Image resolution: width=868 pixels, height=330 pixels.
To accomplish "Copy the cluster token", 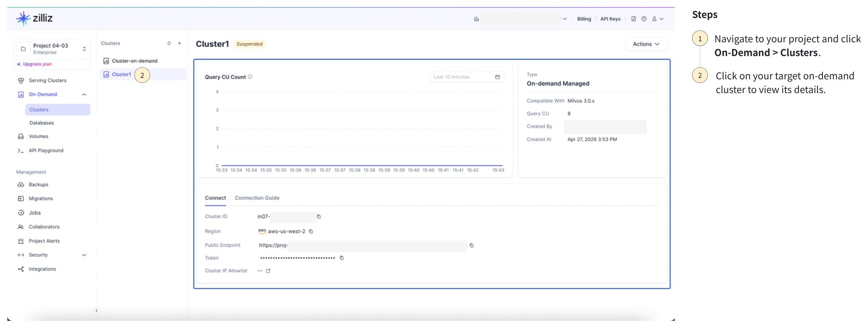I will 342,258.
